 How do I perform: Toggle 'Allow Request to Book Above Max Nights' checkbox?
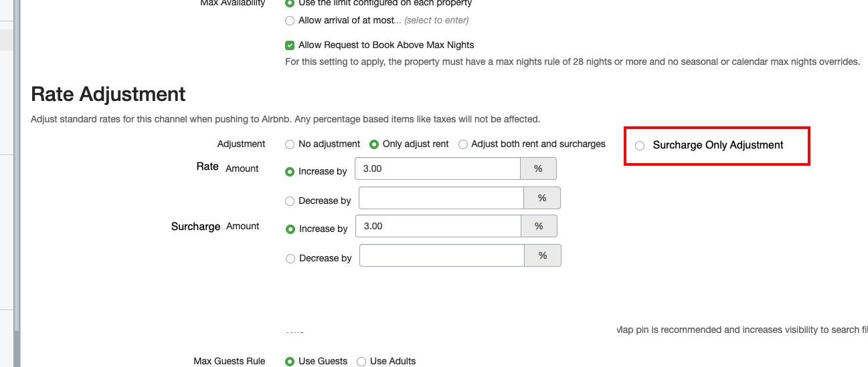pyautogui.click(x=290, y=45)
